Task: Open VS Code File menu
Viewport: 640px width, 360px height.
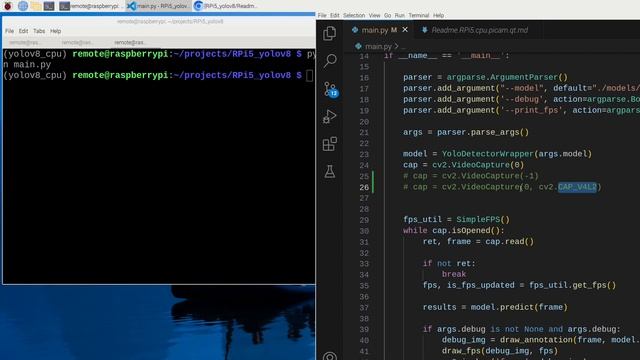Action: pos(322,16)
